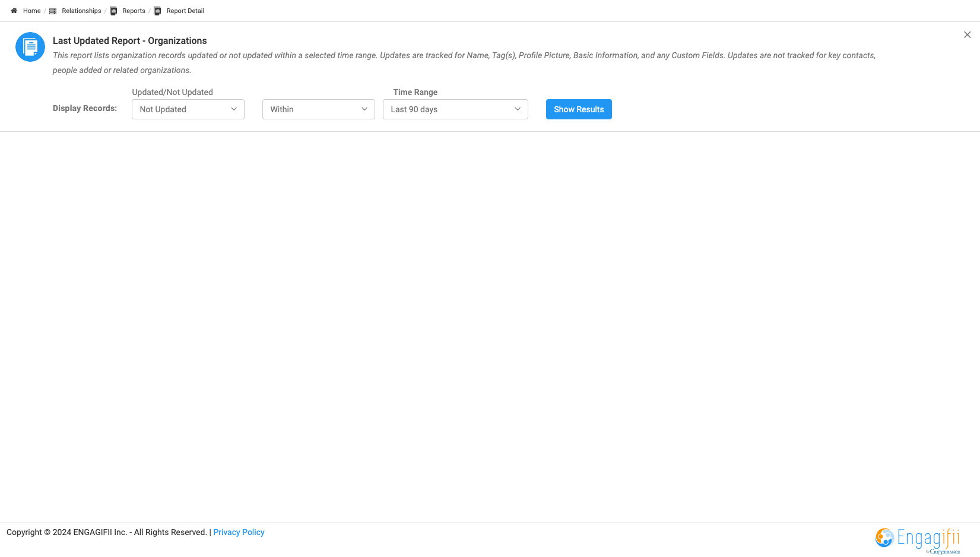Click the blue report document icon
The image size is (980, 557).
point(30,47)
